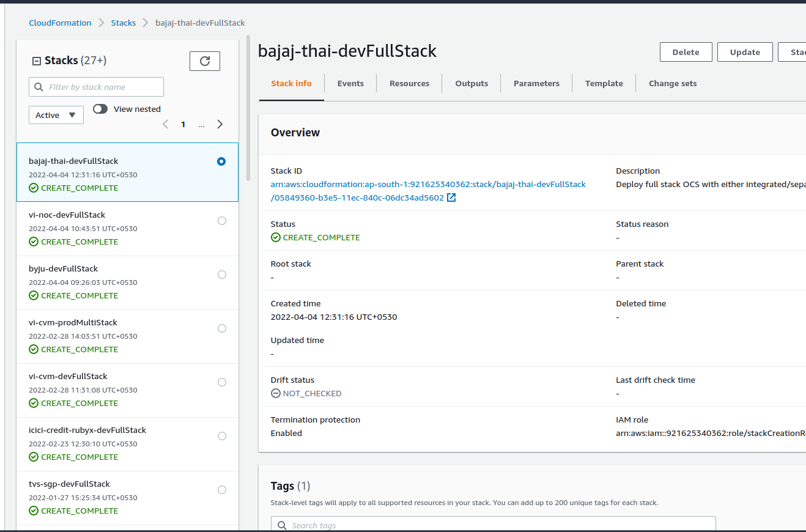Go to previous page of stacks
The height and width of the screenshot is (532, 806).
pos(165,125)
